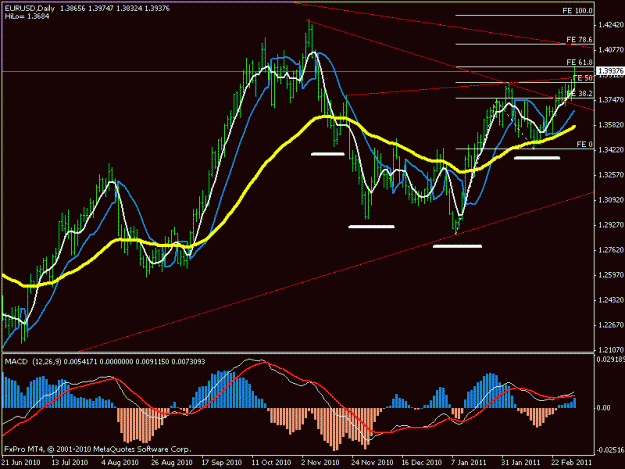Select the FE 61.8 Fibonacci level label

click(579, 62)
